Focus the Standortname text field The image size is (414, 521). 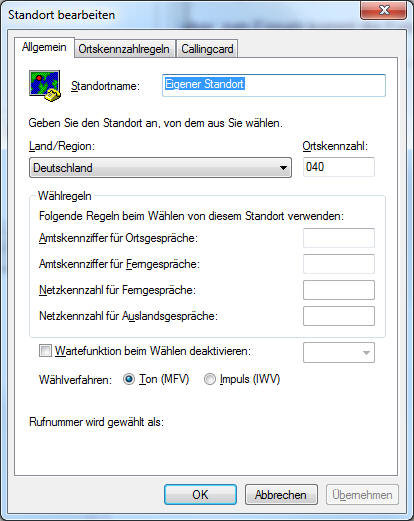pyautogui.click(x=274, y=85)
